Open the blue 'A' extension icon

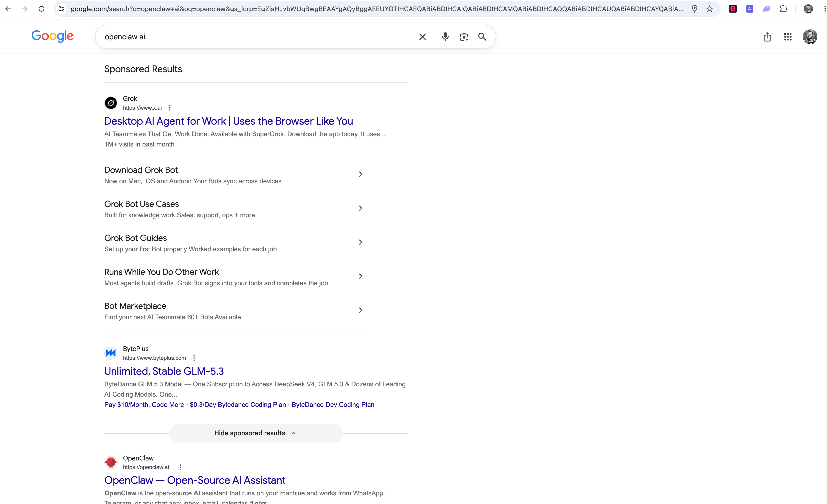click(749, 9)
